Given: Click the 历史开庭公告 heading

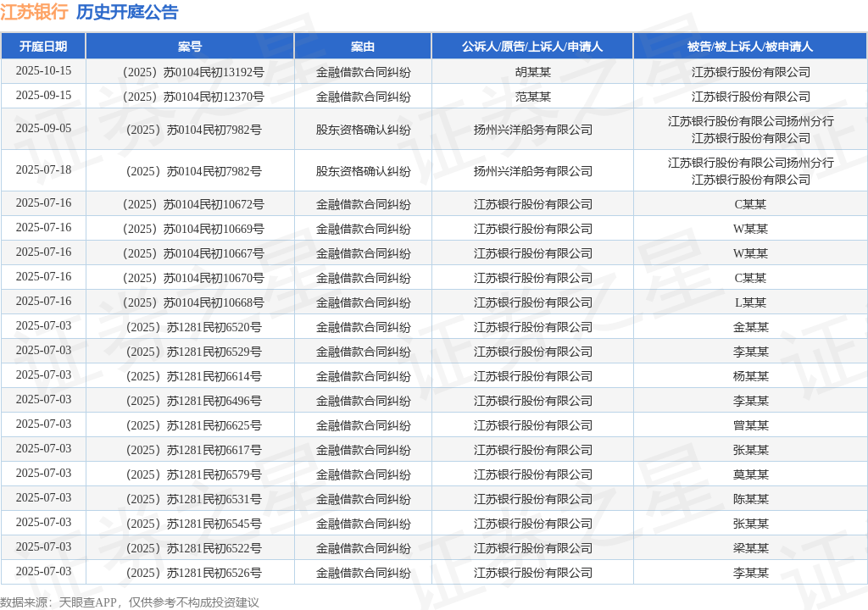Looking at the screenshot, I should tap(127, 12).
